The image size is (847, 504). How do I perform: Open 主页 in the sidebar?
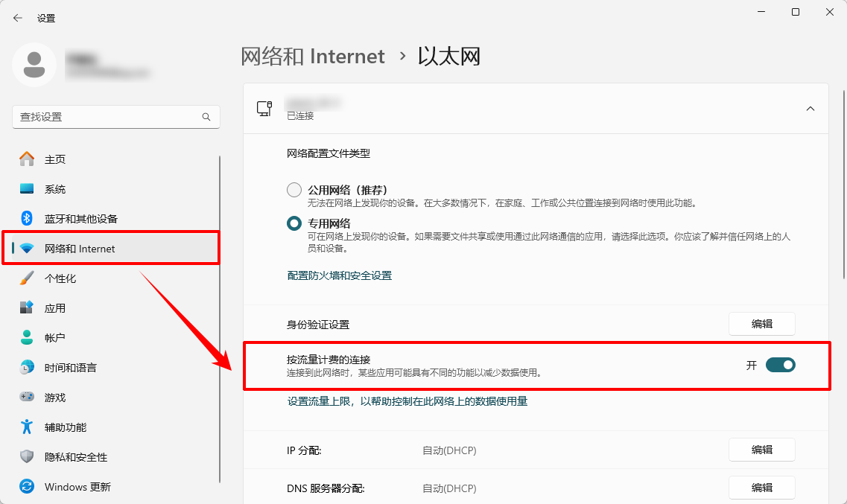pos(115,159)
